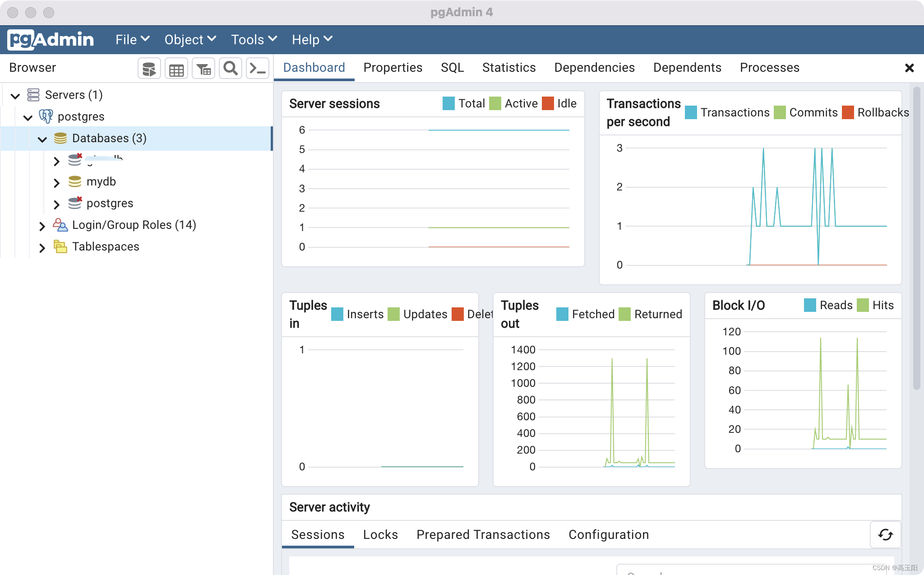Screen dimensions: 924x575
Task: Switch to the Statistics tab
Action: (508, 68)
